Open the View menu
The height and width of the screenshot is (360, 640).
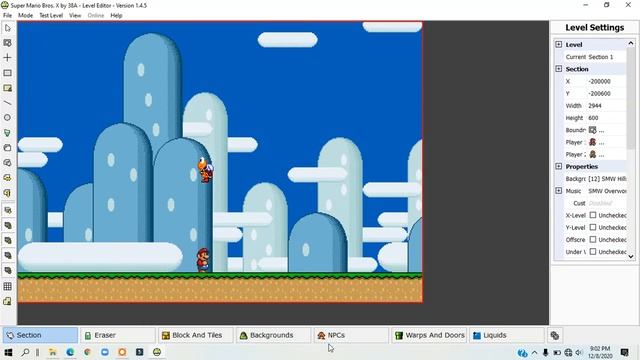click(75, 16)
